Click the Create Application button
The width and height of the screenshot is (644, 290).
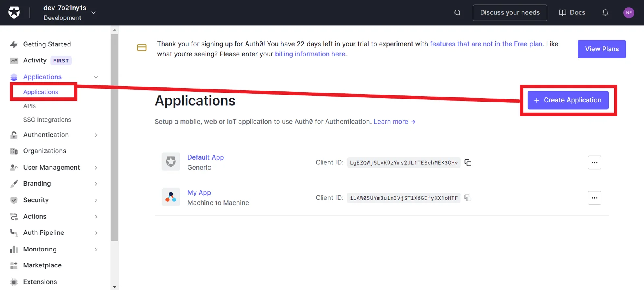pos(568,100)
